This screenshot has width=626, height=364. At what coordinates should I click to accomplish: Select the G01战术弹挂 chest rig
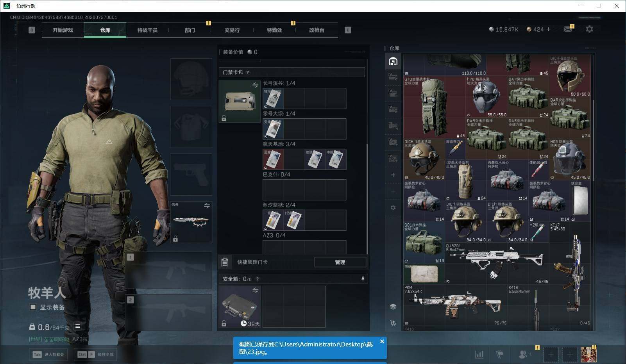(x=424, y=243)
